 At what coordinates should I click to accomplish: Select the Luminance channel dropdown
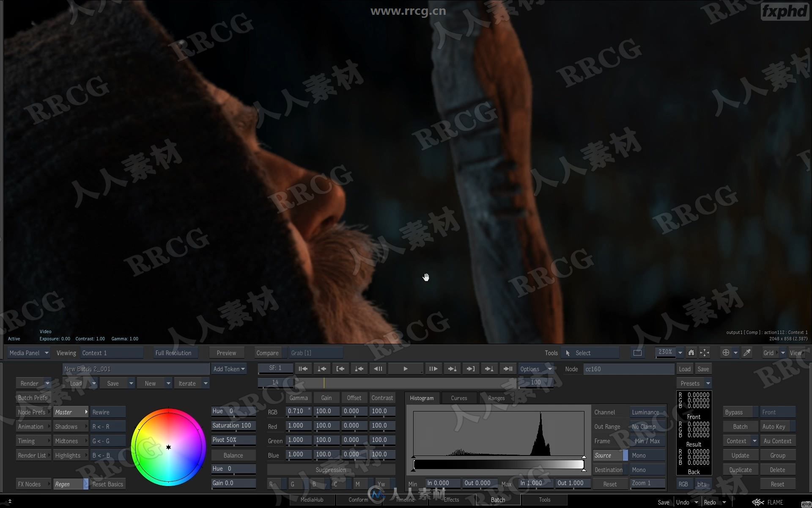pos(644,412)
